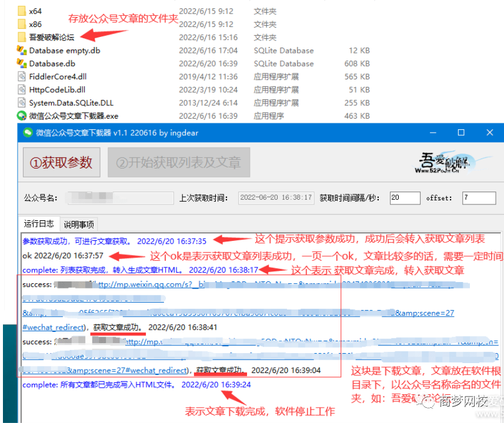The width and height of the screenshot is (504, 423).
Task: Click the log line ok 2022/6/20 16:37:57
Action: (63, 256)
